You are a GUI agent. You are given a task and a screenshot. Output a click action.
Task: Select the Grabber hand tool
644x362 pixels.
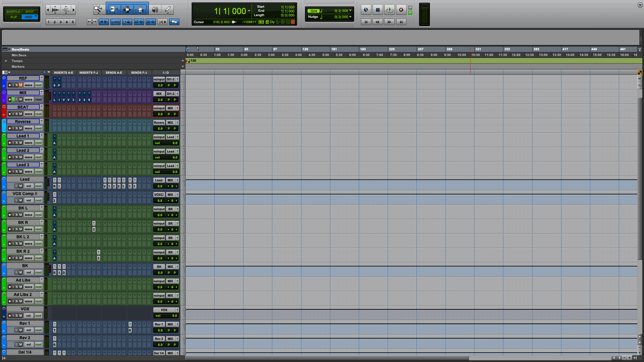pyautogui.click(x=140, y=9)
